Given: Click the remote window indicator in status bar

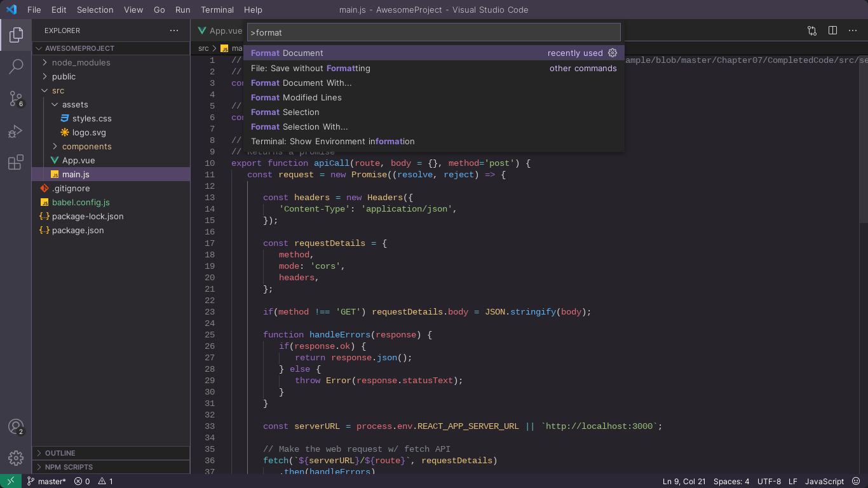Looking at the screenshot, I should coord(11,481).
